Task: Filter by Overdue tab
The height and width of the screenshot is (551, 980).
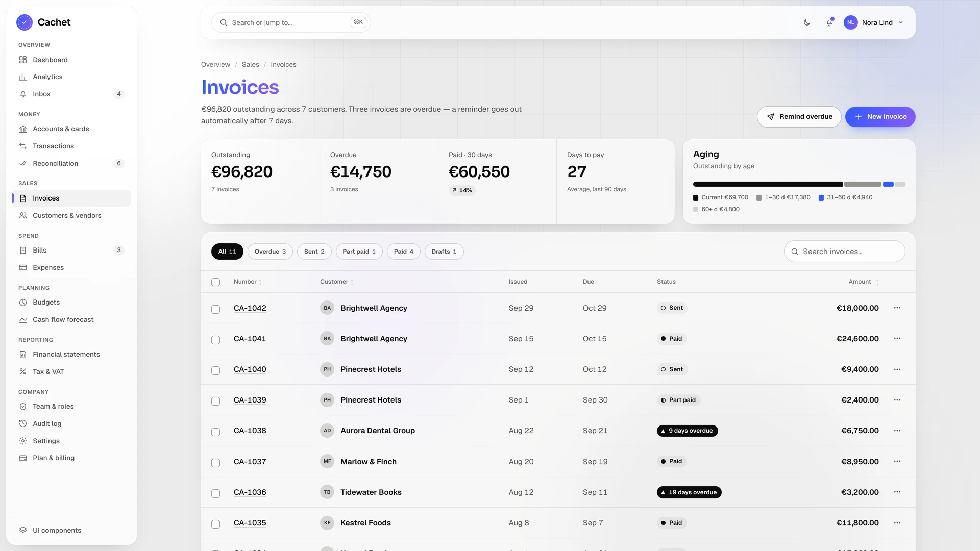Action: pos(270,252)
